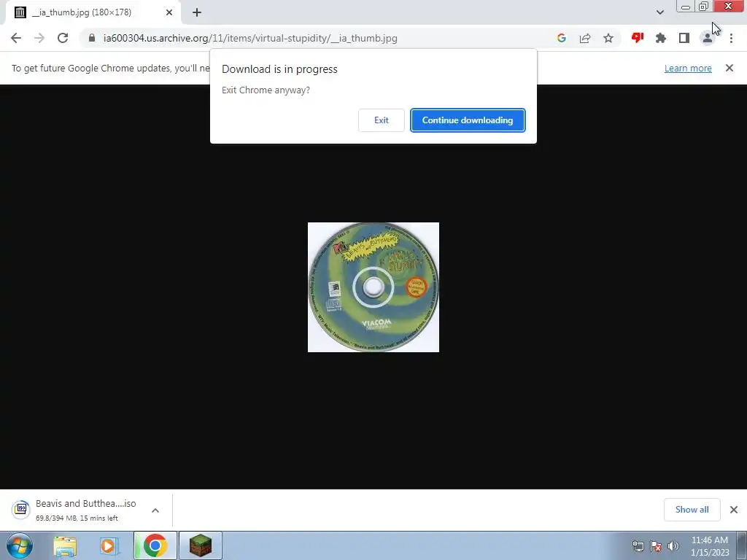747x560 pixels.
Task: Bookmark this tab with the star
Action: [x=608, y=38]
